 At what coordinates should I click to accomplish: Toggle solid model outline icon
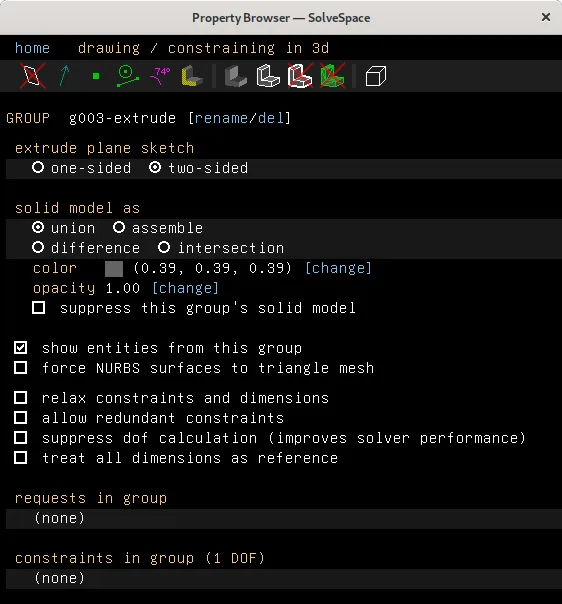pyautogui.click(x=268, y=76)
